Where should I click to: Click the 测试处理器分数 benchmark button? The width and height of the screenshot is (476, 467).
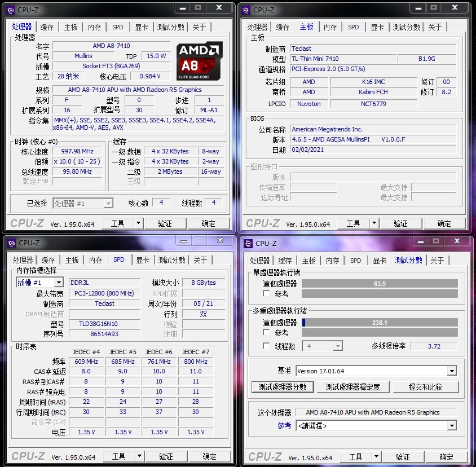click(x=283, y=387)
